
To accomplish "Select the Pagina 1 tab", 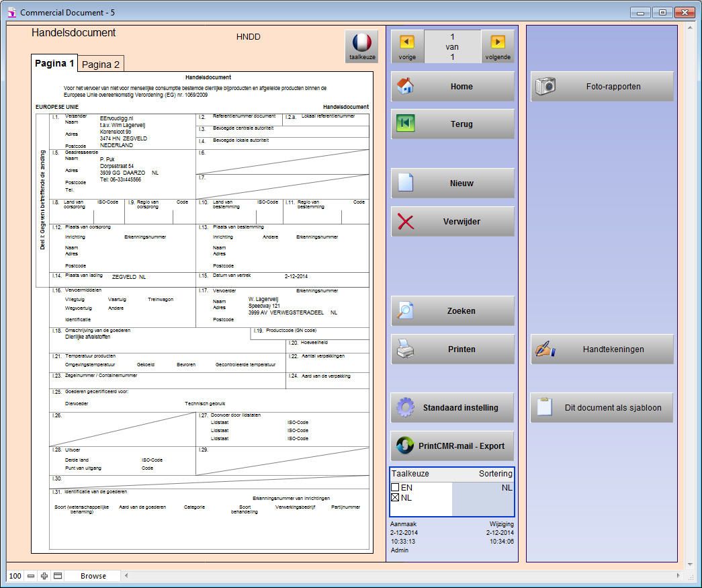I will (54, 63).
